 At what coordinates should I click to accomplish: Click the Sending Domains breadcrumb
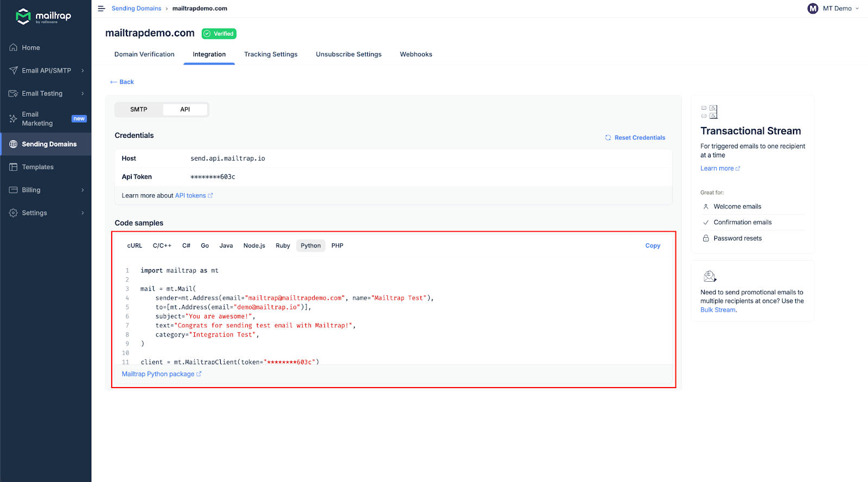tap(136, 9)
